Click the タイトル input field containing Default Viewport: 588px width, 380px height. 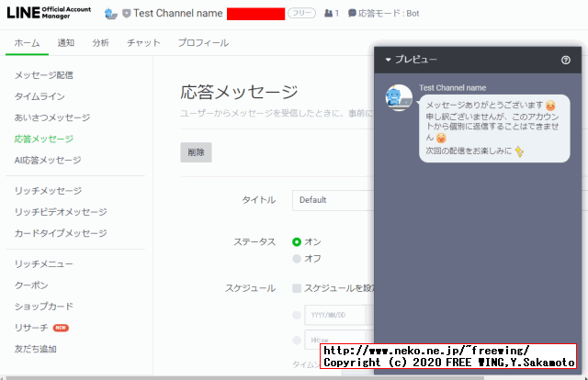click(334, 200)
